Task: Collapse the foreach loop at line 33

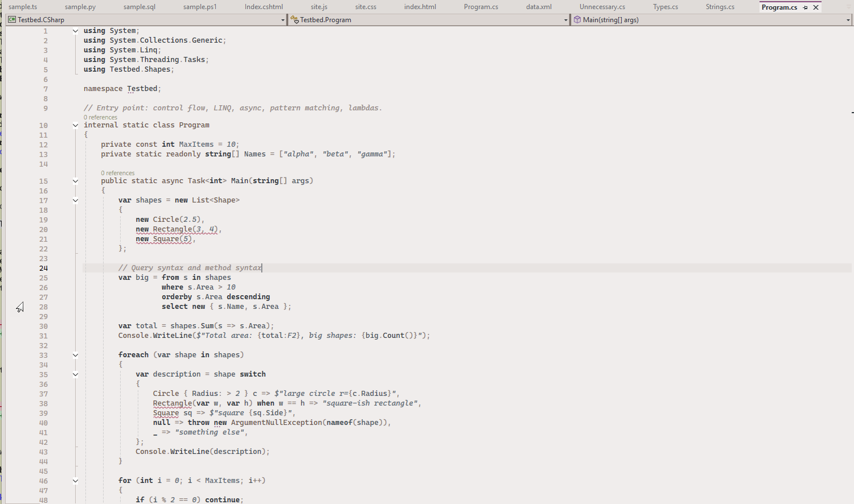Action: pos(75,355)
